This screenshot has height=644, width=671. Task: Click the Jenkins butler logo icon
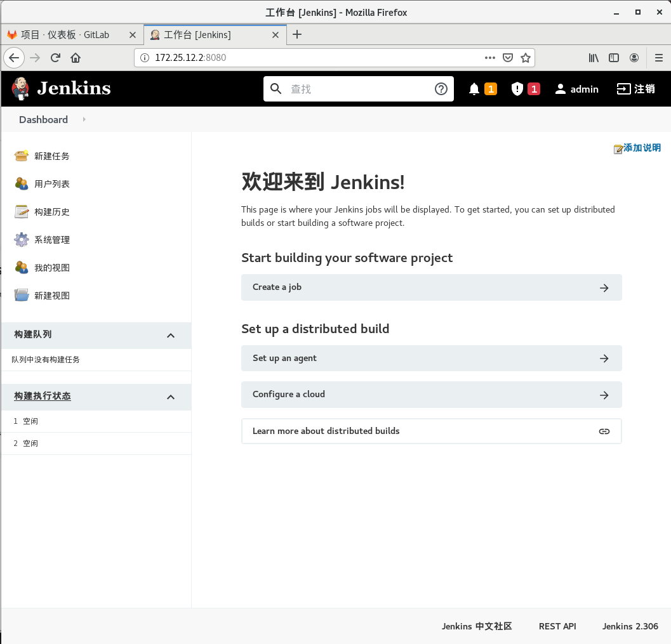click(20, 89)
